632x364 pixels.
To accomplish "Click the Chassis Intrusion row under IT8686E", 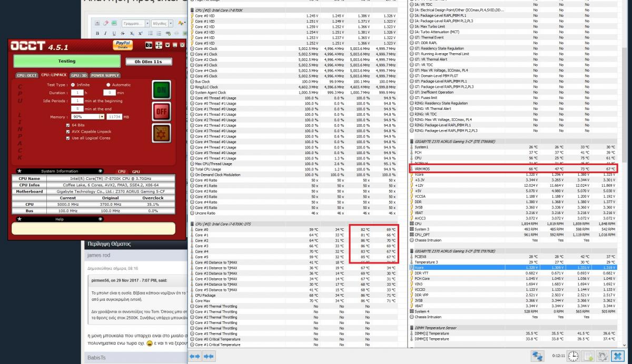I will 512,240.
